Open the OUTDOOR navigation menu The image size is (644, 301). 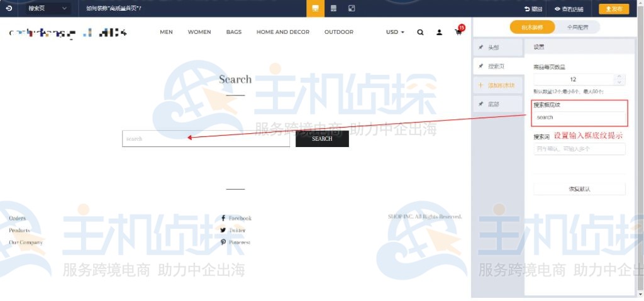339,32
